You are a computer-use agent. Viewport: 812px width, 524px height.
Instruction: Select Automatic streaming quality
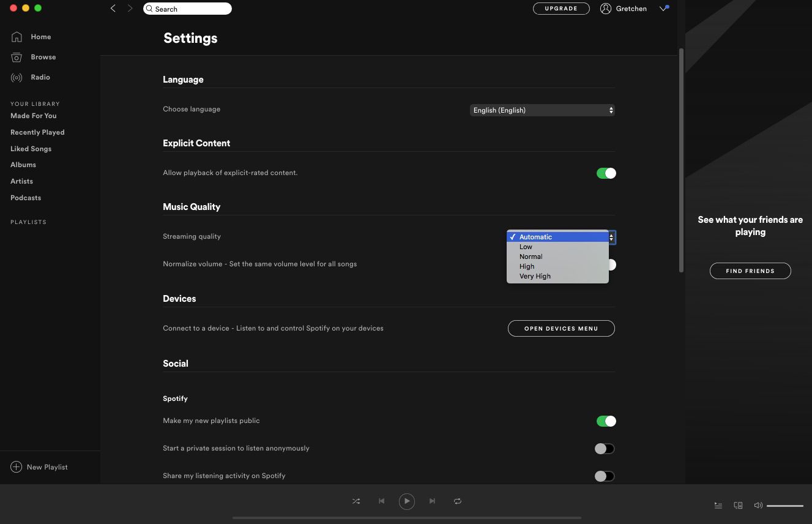[557, 237]
